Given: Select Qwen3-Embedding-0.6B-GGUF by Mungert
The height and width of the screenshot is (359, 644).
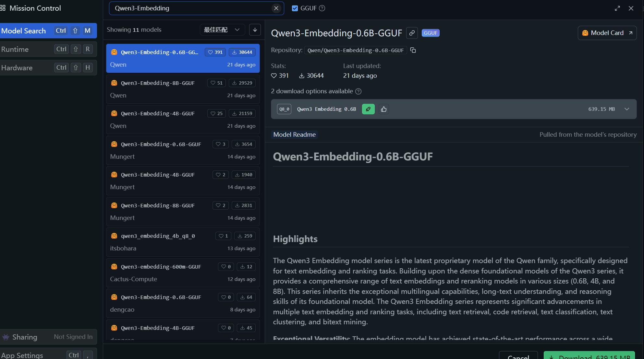Looking at the screenshot, I should pyautogui.click(x=183, y=150).
